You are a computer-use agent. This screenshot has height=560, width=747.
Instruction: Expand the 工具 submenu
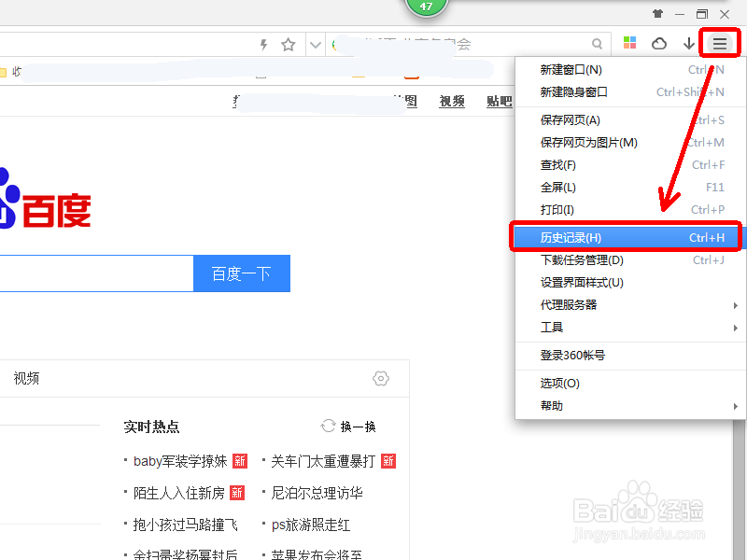click(x=560, y=327)
